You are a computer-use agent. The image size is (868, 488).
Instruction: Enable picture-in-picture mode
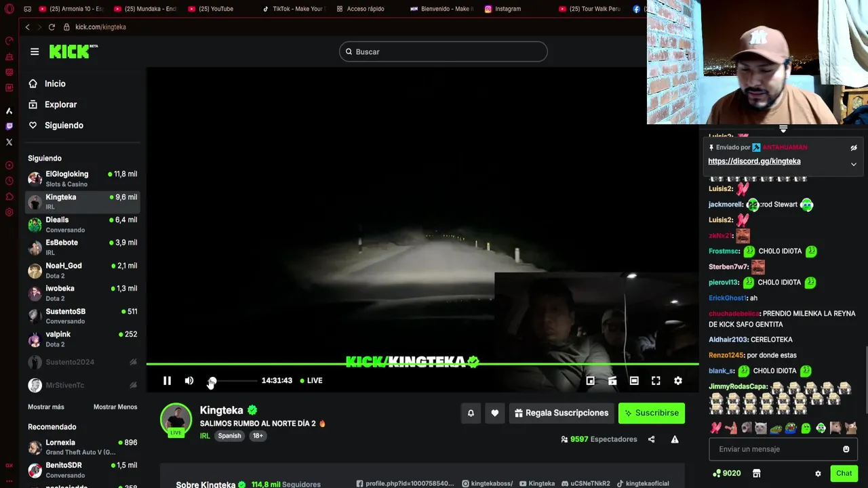(x=591, y=381)
